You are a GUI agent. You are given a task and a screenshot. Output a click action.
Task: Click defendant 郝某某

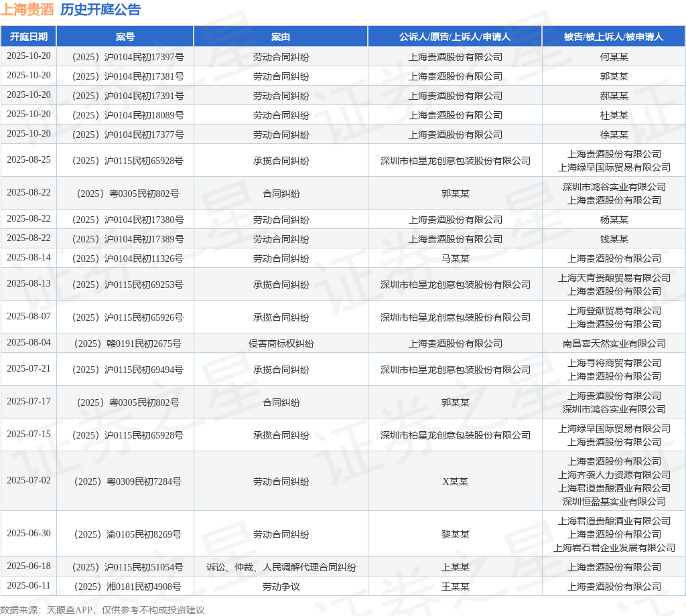[x=614, y=96]
